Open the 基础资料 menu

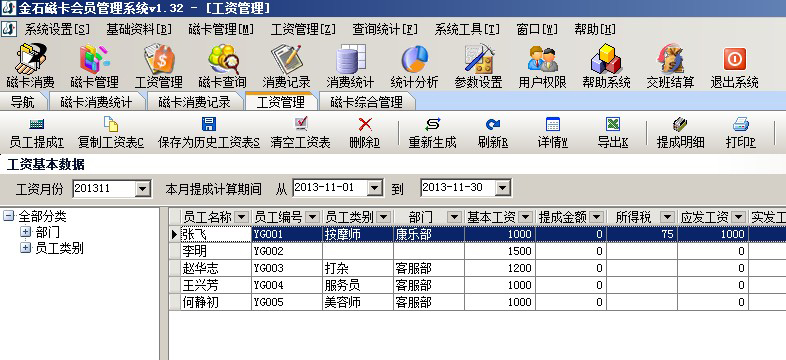(x=139, y=29)
